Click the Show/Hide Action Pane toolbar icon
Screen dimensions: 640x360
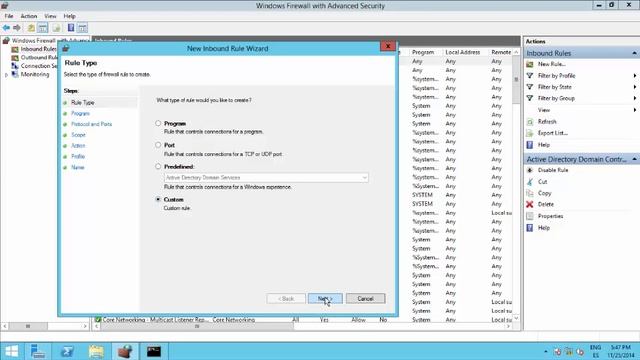point(82,28)
